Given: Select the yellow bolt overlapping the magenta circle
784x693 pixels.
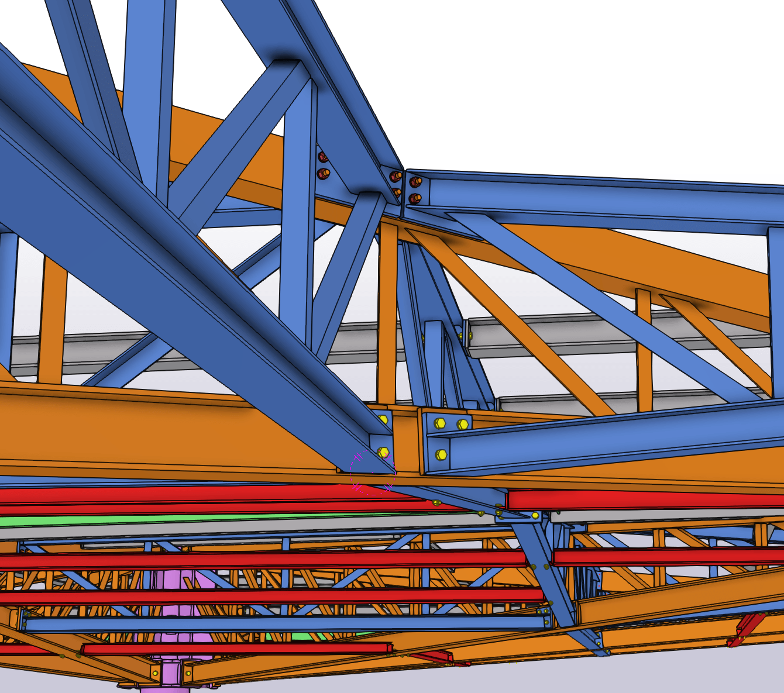Looking at the screenshot, I should (384, 453).
